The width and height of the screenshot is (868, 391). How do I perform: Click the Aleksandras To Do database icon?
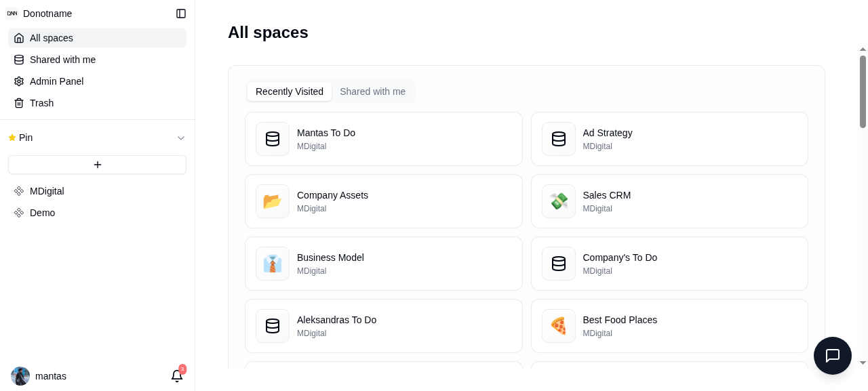tap(273, 326)
